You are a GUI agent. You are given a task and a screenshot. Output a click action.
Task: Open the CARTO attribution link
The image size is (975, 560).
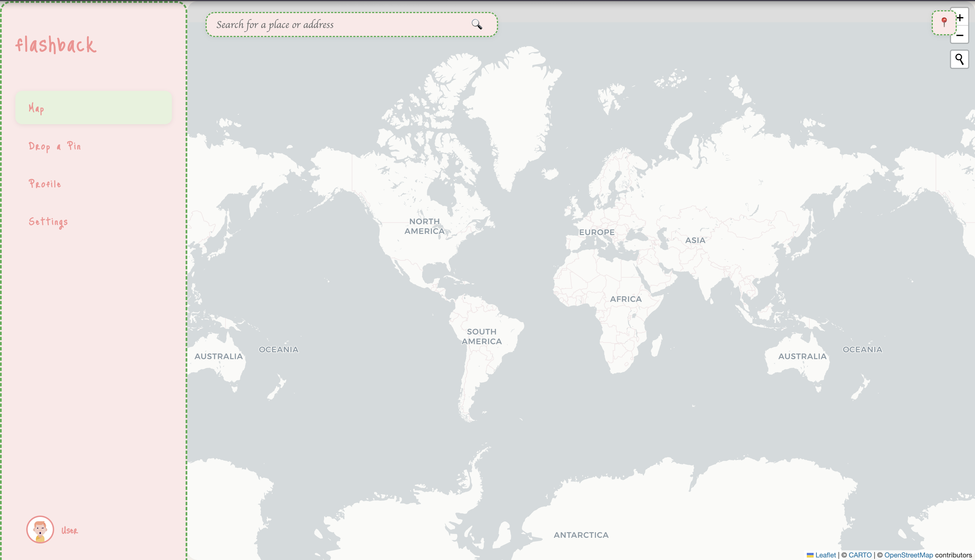pyautogui.click(x=860, y=555)
